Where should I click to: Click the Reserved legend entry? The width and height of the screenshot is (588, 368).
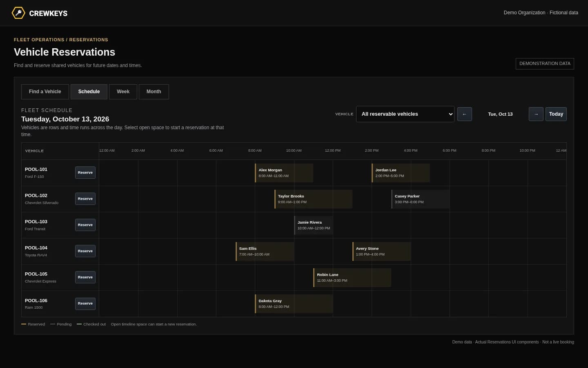point(33,324)
